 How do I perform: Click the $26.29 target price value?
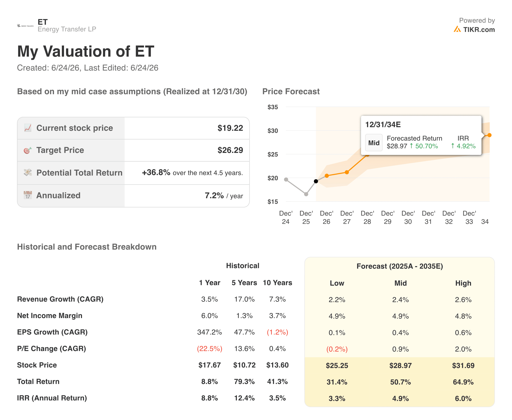click(230, 150)
